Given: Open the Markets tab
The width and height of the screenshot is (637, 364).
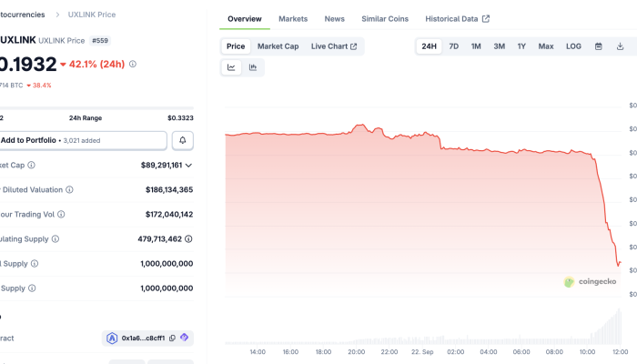Looking at the screenshot, I should coord(293,19).
